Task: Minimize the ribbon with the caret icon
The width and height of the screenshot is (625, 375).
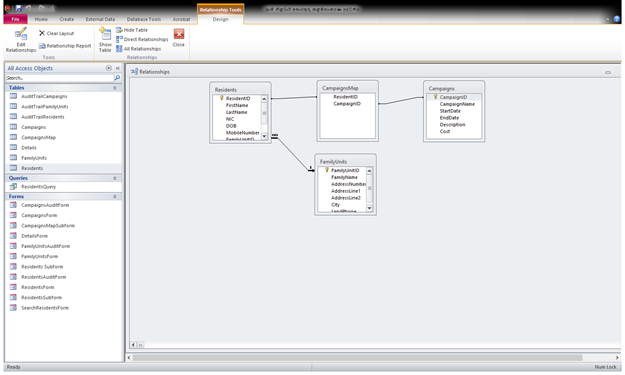Action: click(x=607, y=19)
